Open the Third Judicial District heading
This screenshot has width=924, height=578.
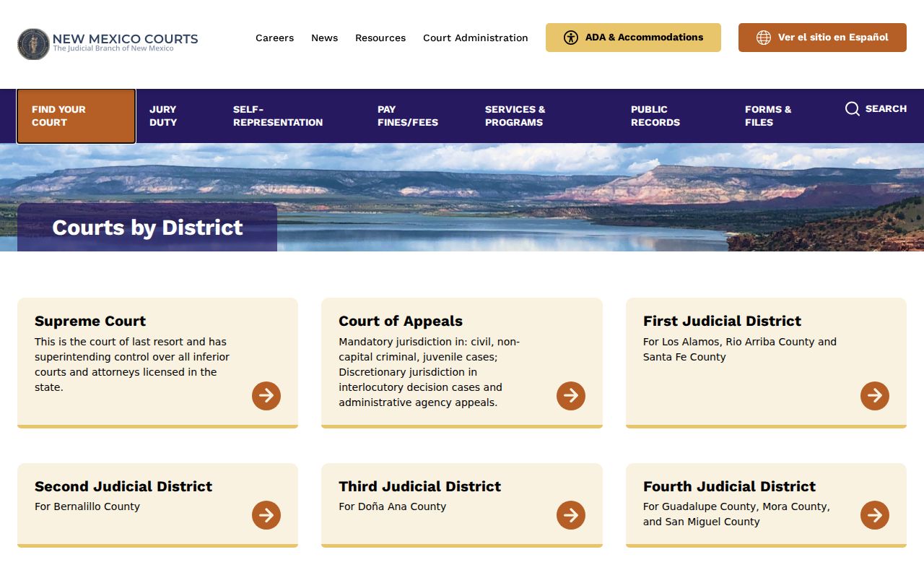pos(420,487)
